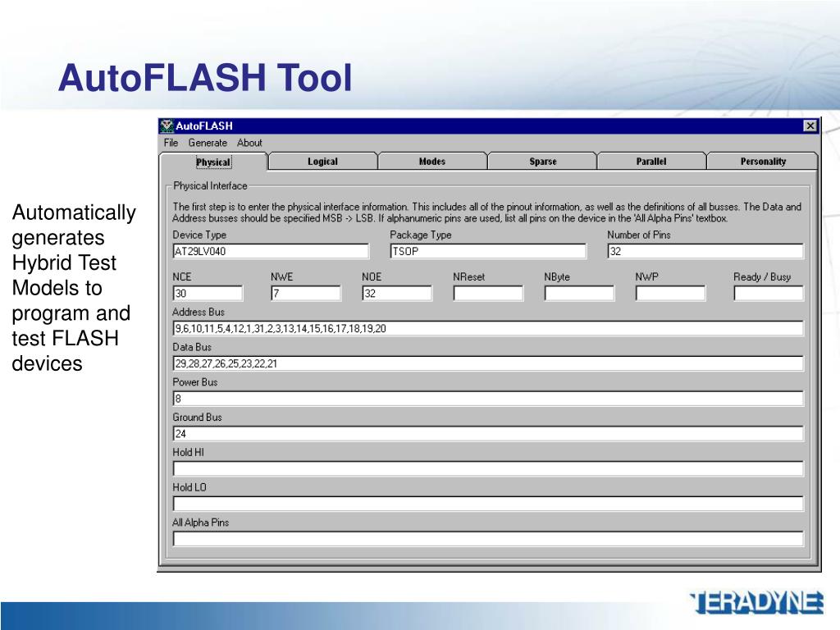Image resolution: width=840 pixels, height=630 pixels.
Task: Click the Number of Pins label
Action: [x=638, y=235]
